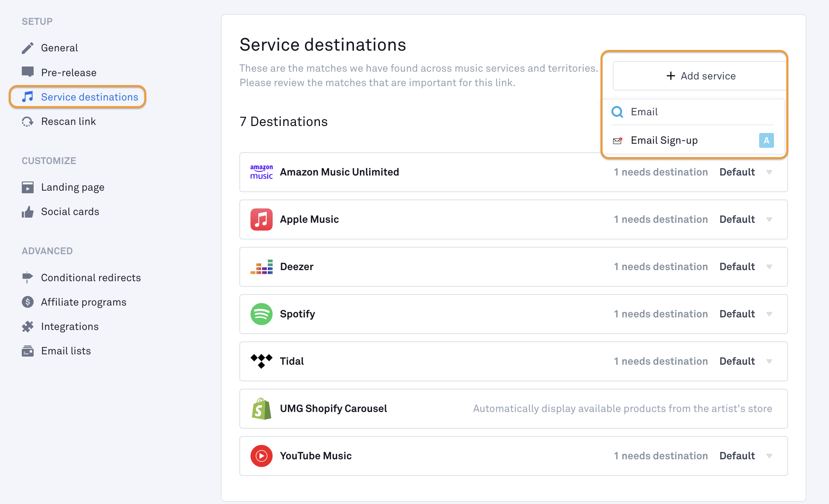The height and width of the screenshot is (504, 829).
Task: Open Integrations settings
Action: [x=70, y=326]
